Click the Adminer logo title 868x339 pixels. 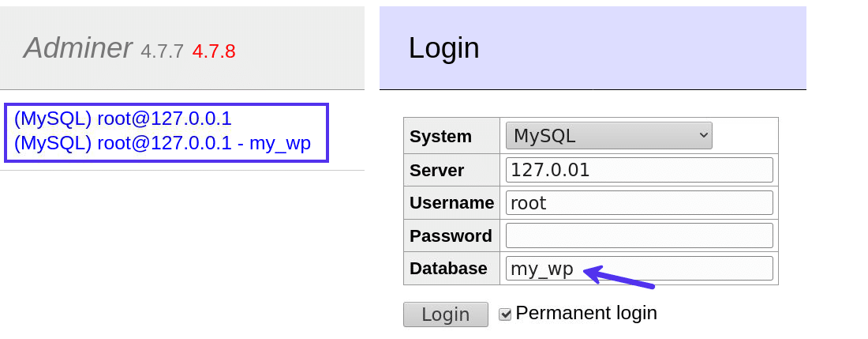click(77, 48)
